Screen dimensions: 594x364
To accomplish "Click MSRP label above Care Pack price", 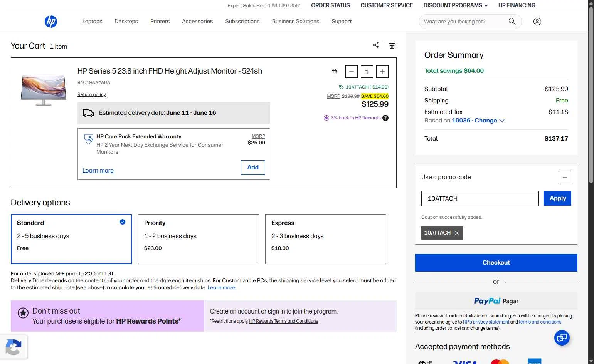I will pyautogui.click(x=258, y=136).
